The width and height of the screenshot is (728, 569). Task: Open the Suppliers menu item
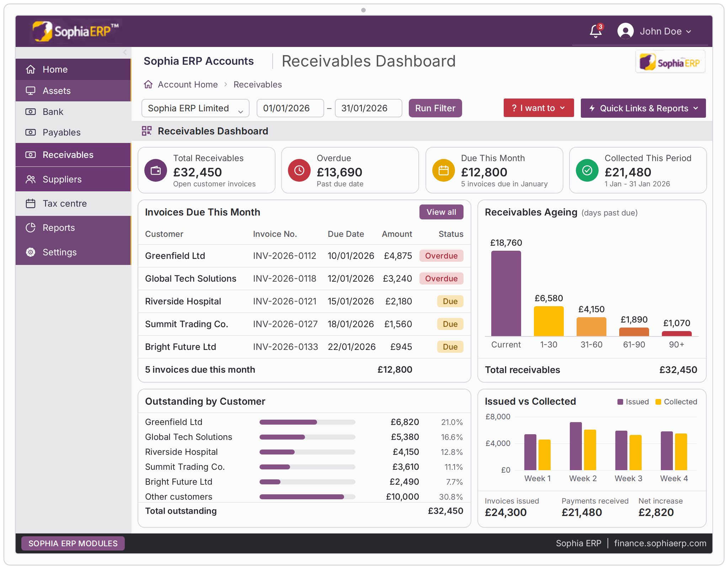pyautogui.click(x=73, y=179)
